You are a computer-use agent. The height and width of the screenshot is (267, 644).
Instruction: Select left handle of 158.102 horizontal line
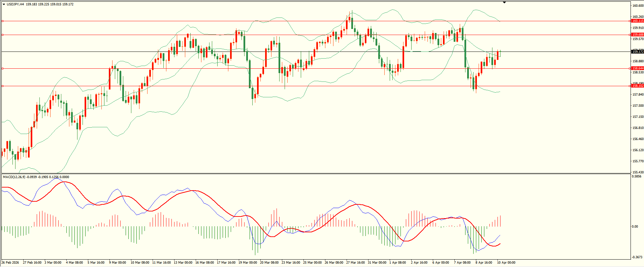[x=3, y=86]
